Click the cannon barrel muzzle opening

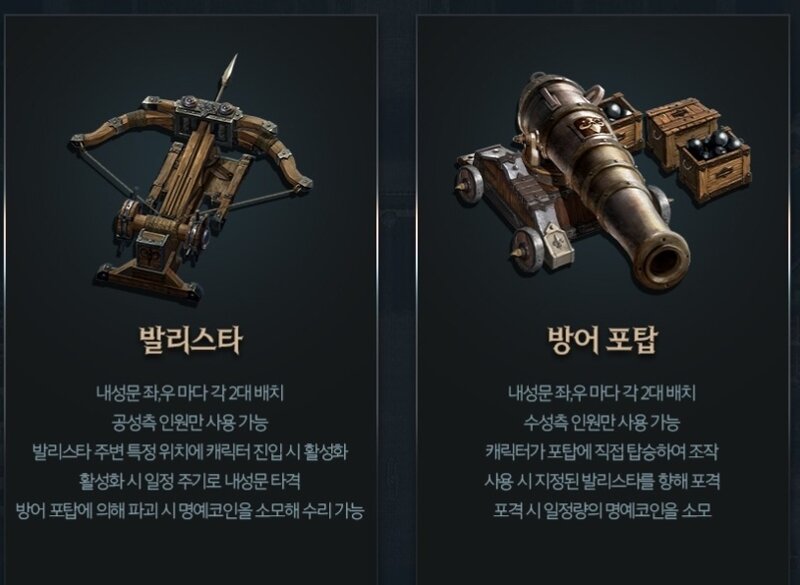pos(664,265)
